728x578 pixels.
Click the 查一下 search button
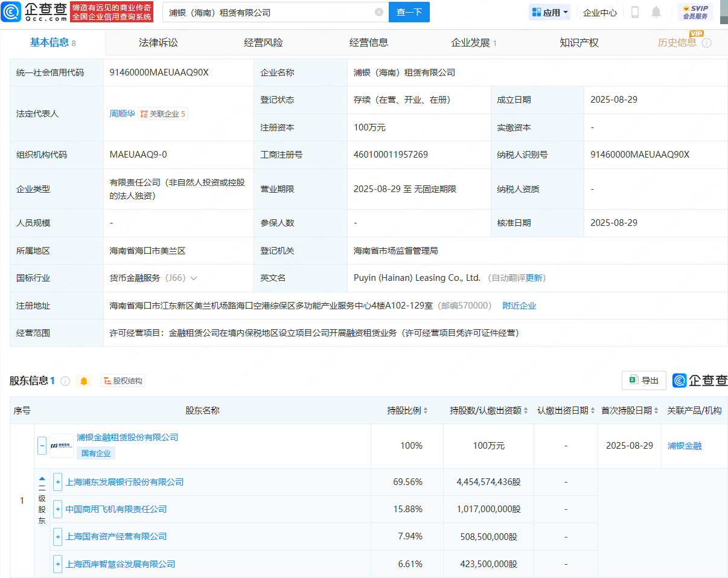coord(409,12)
